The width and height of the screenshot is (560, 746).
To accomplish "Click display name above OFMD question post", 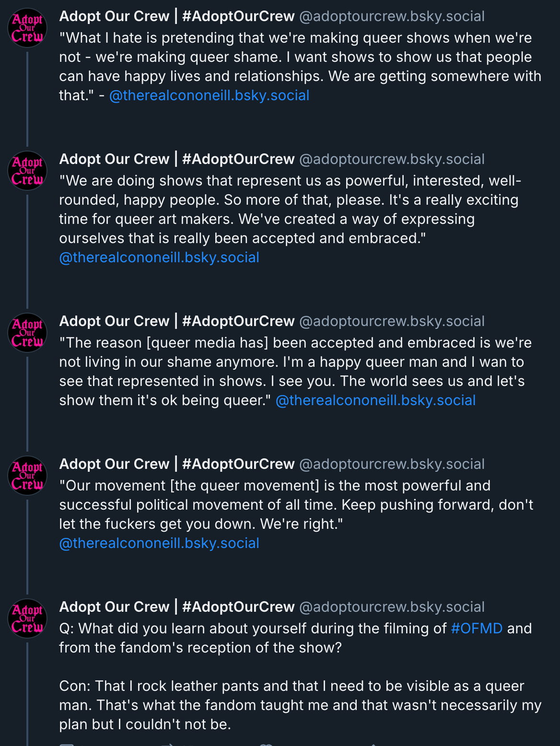I will coord(176,607).
